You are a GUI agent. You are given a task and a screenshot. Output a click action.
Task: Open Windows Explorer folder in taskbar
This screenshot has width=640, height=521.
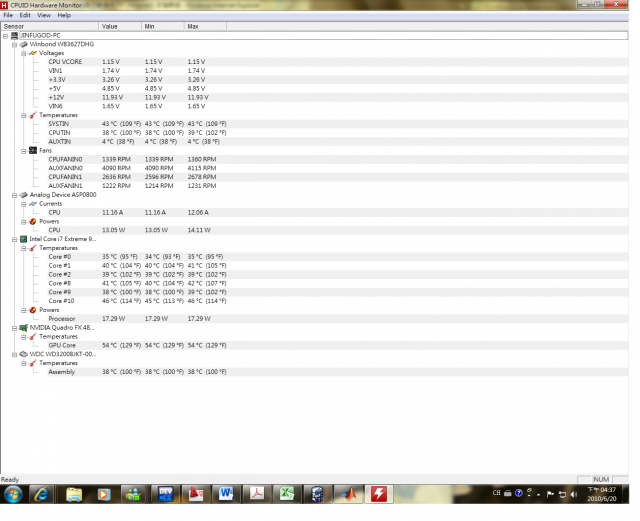click(x=74, y=494)
